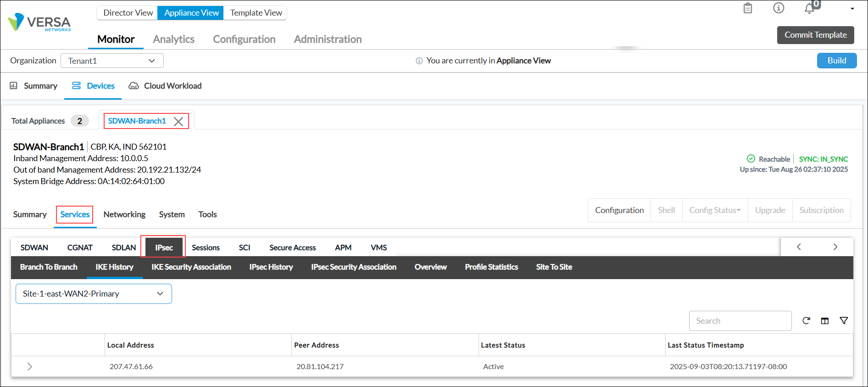This screenshot has height=387, width=868.
Task: Open the clipboard tasks icon
Action: 748,8
